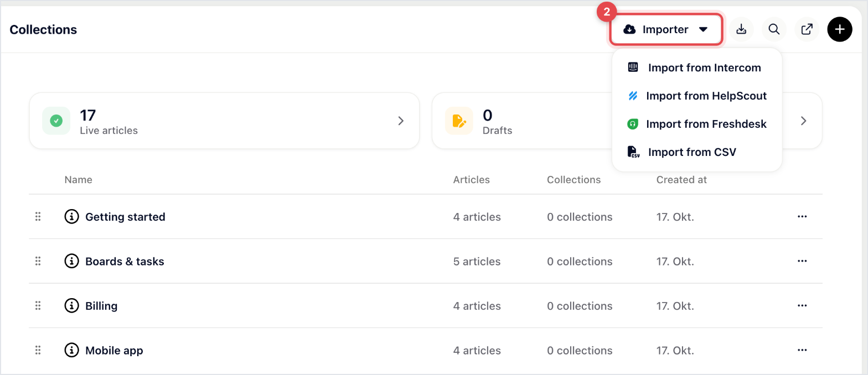Click '0 collections' in Billing row

pos(580,306)
